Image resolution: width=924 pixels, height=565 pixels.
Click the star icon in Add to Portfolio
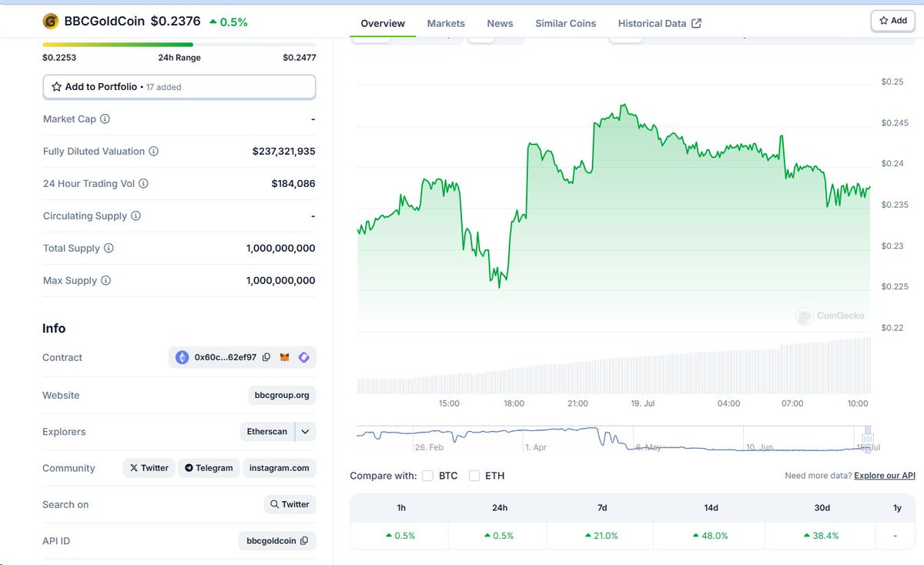coord(57,87)
